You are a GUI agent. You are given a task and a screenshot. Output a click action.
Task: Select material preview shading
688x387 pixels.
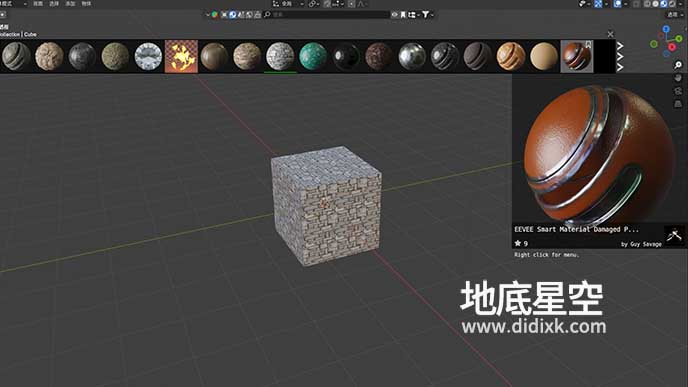664,4
